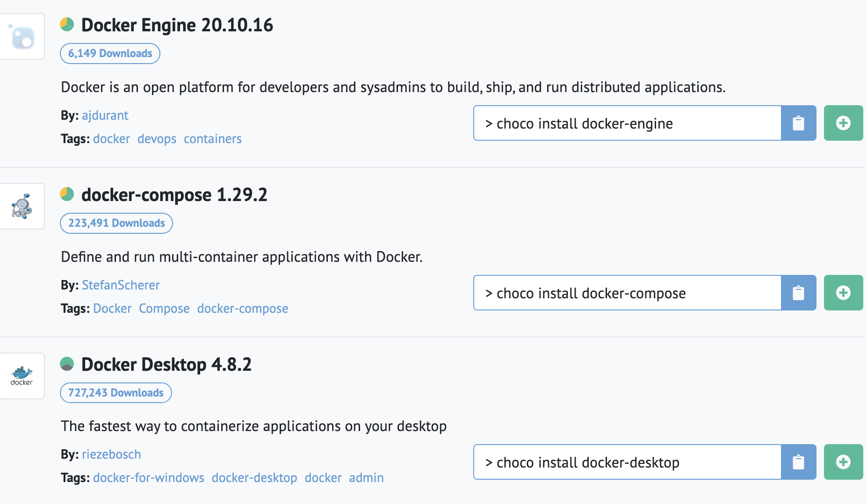Click the Docker Desktop status indicator circle
The height and width of the screenshot is (504, 867).
click(x=67, y=364)
